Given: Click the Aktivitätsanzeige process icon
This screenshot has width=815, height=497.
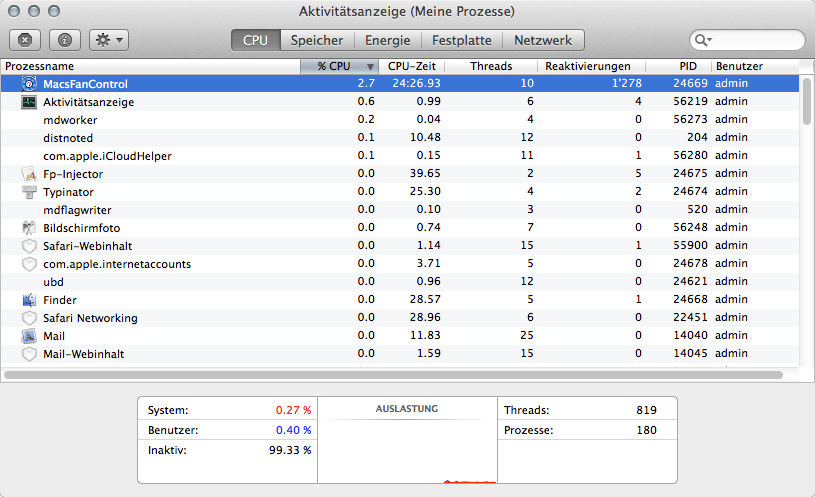Looking at the screenshot, I should [x=29, y=102].
